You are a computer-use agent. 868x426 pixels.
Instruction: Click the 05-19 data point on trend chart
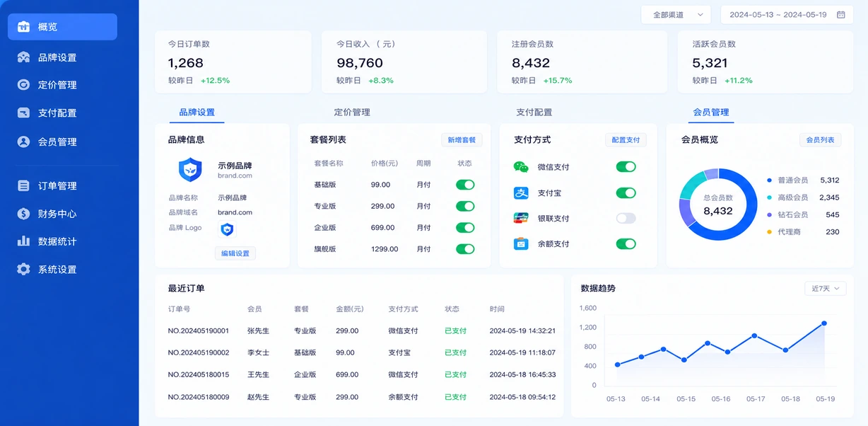[823, 323]
